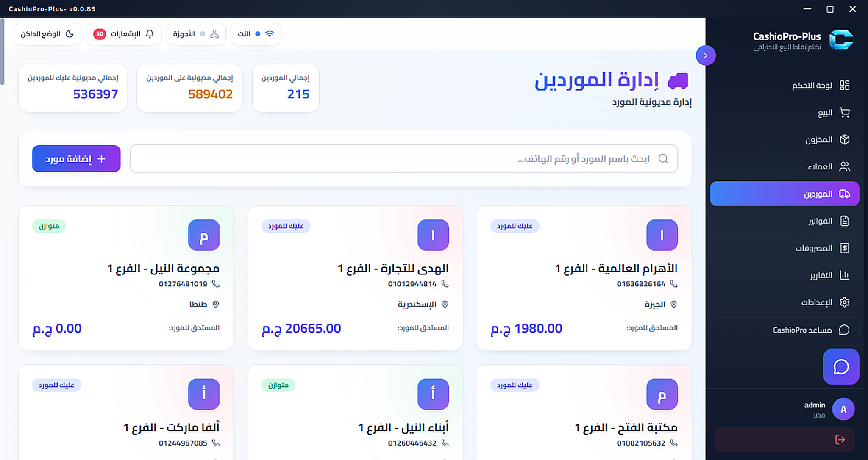Click the 1980.00 ج.م amount
The image size is (868, 460).
click(x=526, y=329)
